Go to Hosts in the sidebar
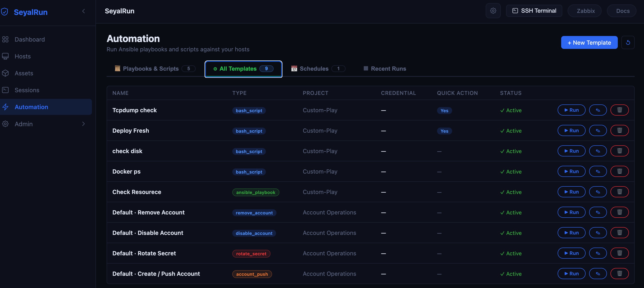 [x=46, y=56]
